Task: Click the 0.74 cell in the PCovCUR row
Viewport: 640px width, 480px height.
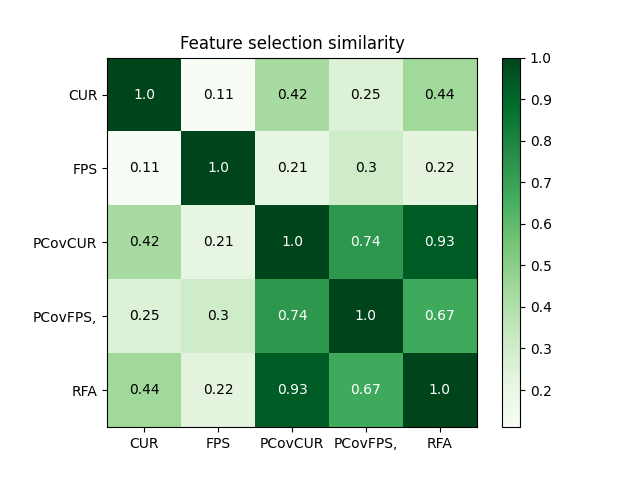Action: point(366,242)
